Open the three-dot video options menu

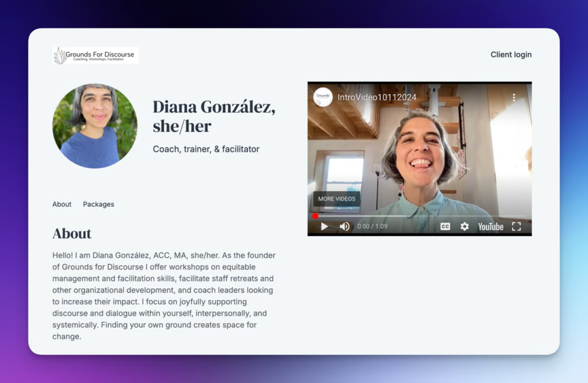click(x=514, y=98)
